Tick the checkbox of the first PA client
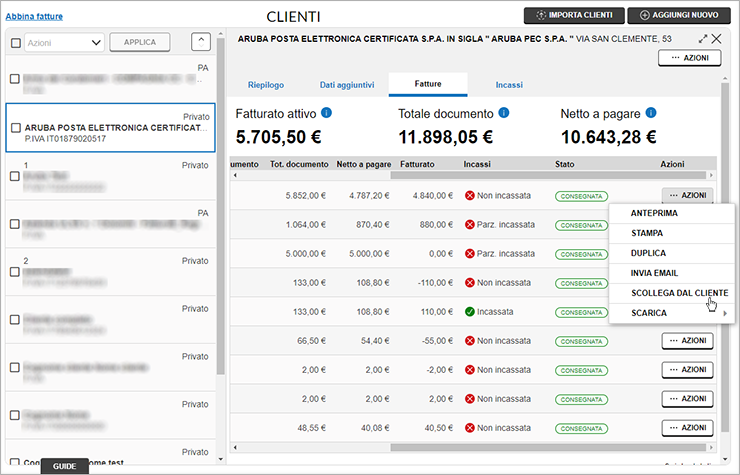The height and width of the screenshot is (475, 740). click(15, 79)
